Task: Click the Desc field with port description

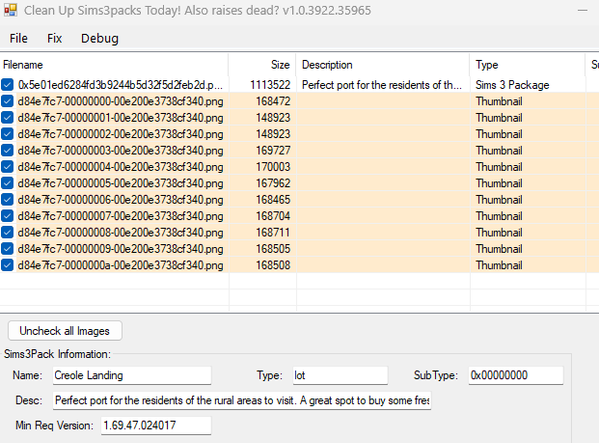Action: 242,401
